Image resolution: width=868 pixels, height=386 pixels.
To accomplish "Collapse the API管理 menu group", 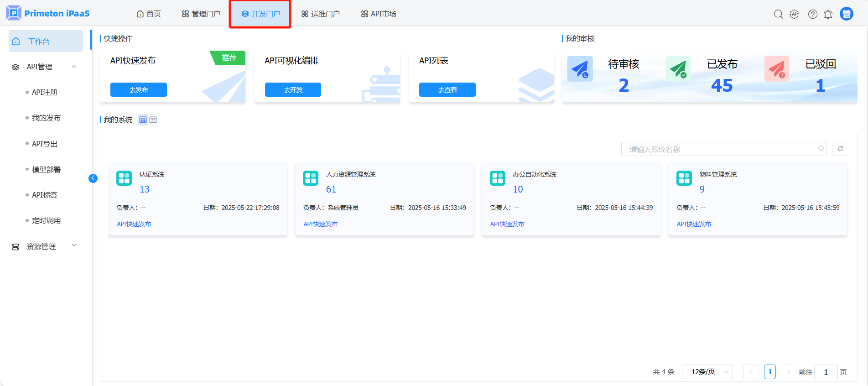I will point(74,67).
